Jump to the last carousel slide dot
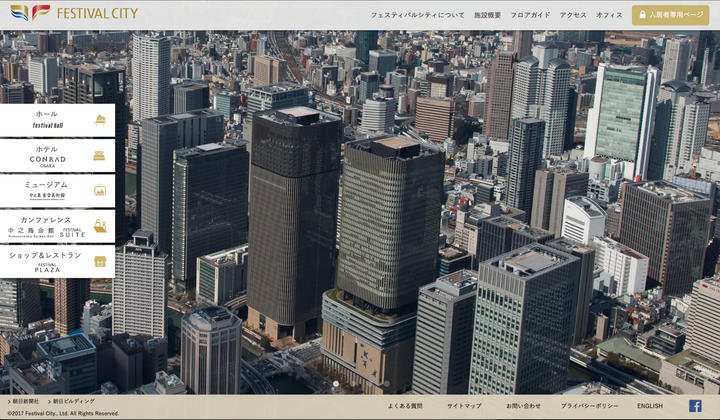The width and height of the screenshot is (720, 420). pyautogui.click(x=387, y=383)
